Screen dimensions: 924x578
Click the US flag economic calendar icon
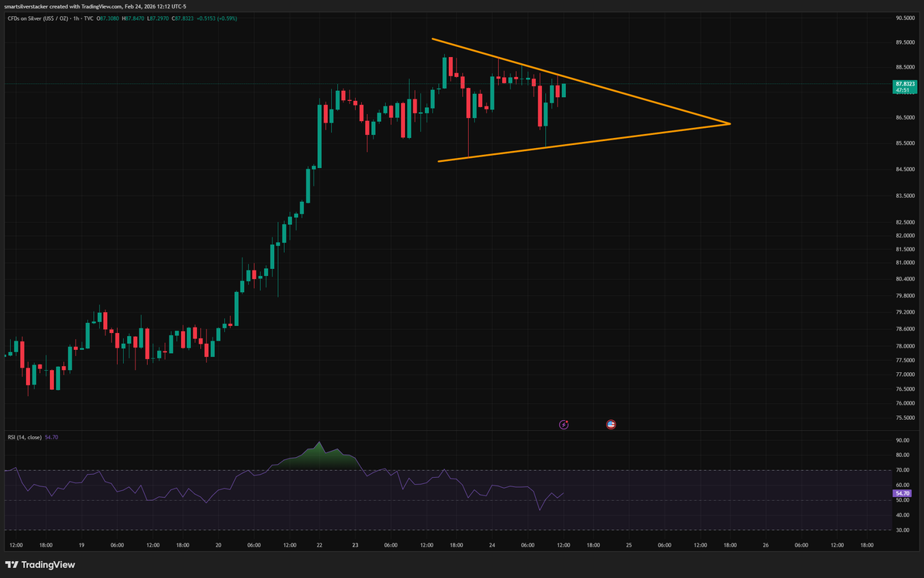tap(611, 424)
